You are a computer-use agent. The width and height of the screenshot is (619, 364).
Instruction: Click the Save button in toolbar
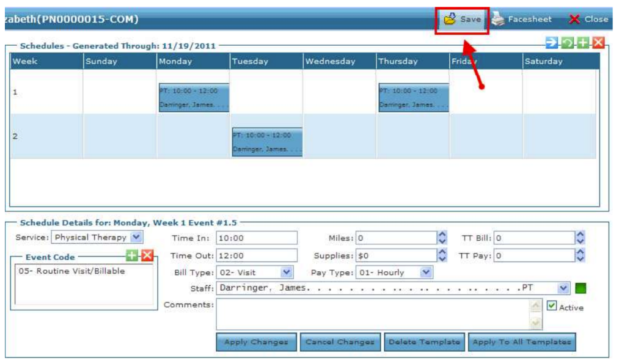[463, 20]
